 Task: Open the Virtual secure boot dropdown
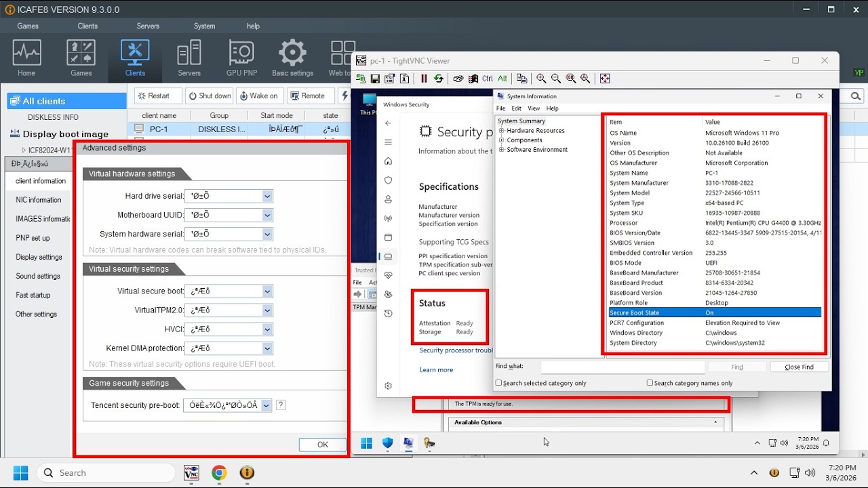click(x=267, y=291)
